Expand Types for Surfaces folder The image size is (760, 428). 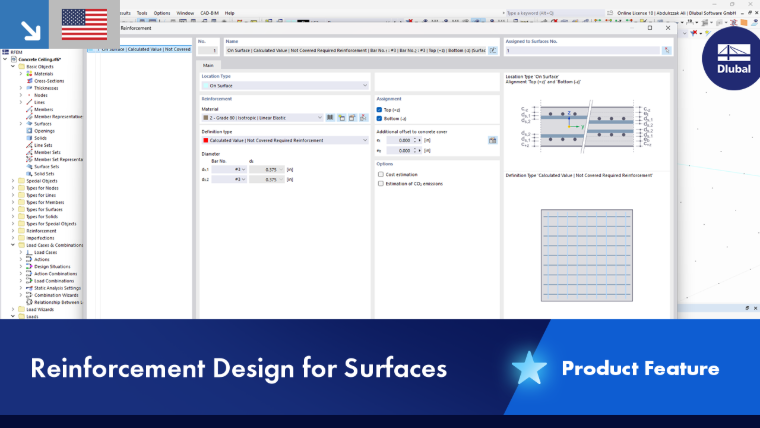(13, 209)
